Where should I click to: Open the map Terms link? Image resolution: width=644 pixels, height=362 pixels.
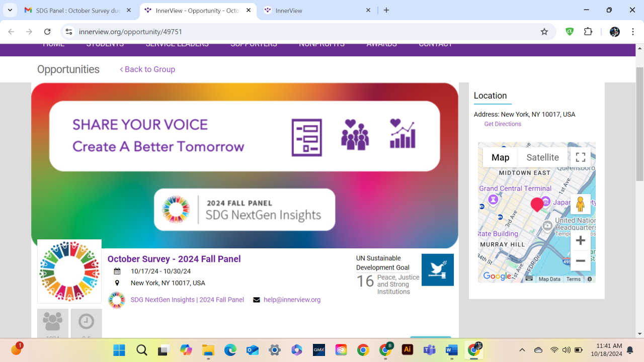(573, 279)
